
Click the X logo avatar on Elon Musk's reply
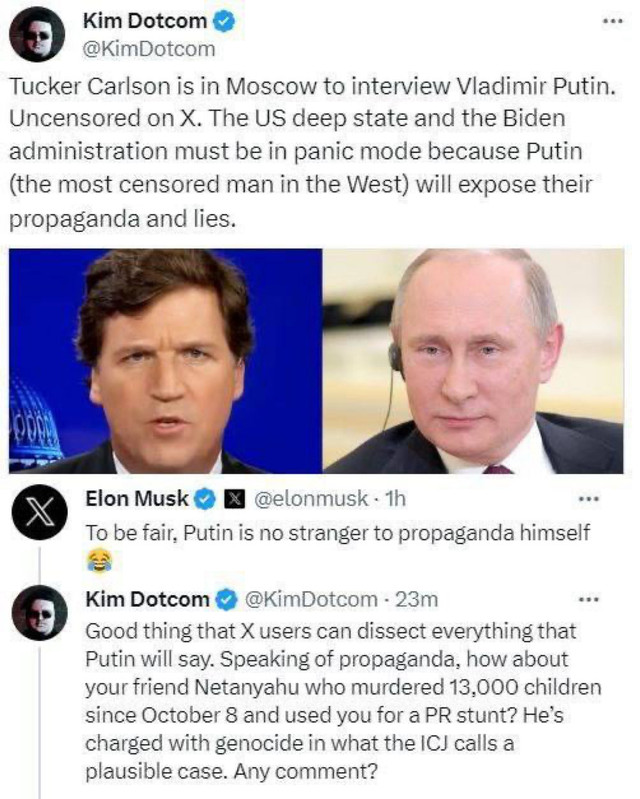[38, 519]
